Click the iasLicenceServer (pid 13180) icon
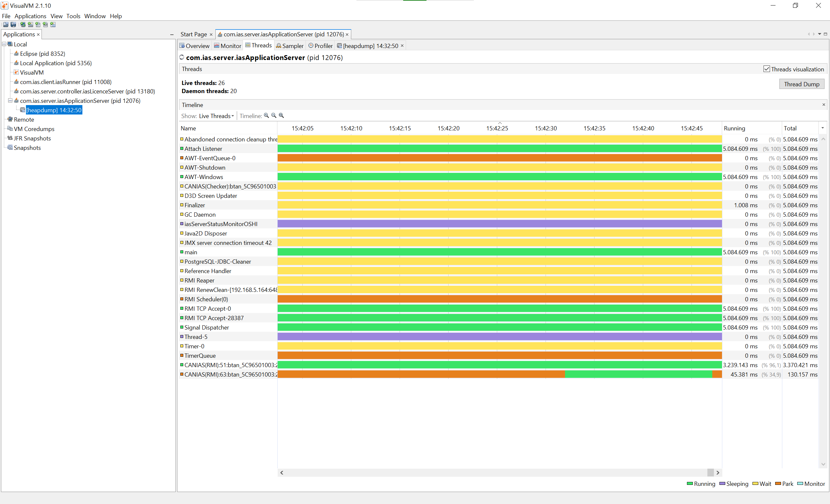 16,91
